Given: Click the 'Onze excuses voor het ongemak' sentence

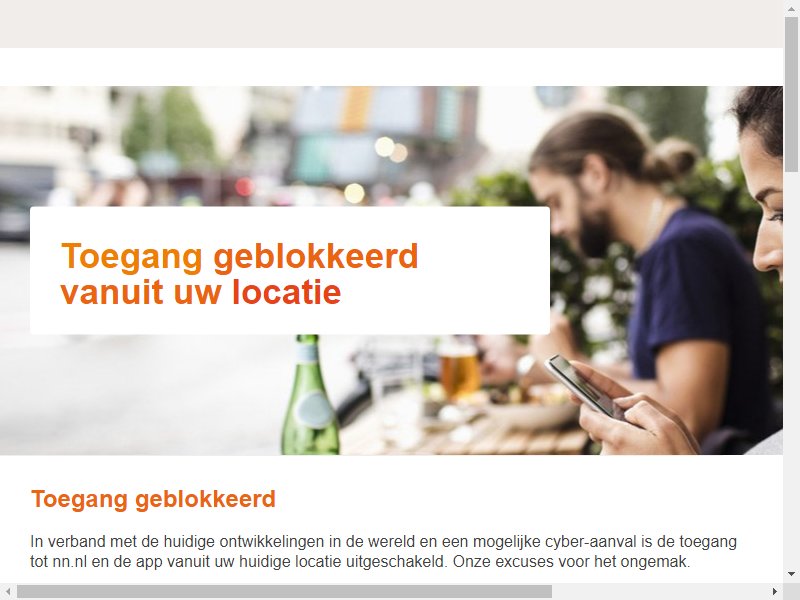Looking at the screenshot, I should coord(571,562).
